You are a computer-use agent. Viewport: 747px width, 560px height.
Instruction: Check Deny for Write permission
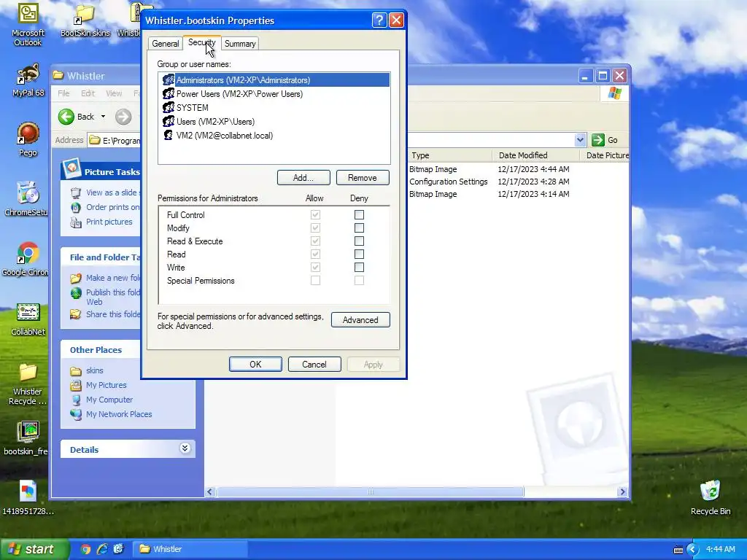coord(359,267)
